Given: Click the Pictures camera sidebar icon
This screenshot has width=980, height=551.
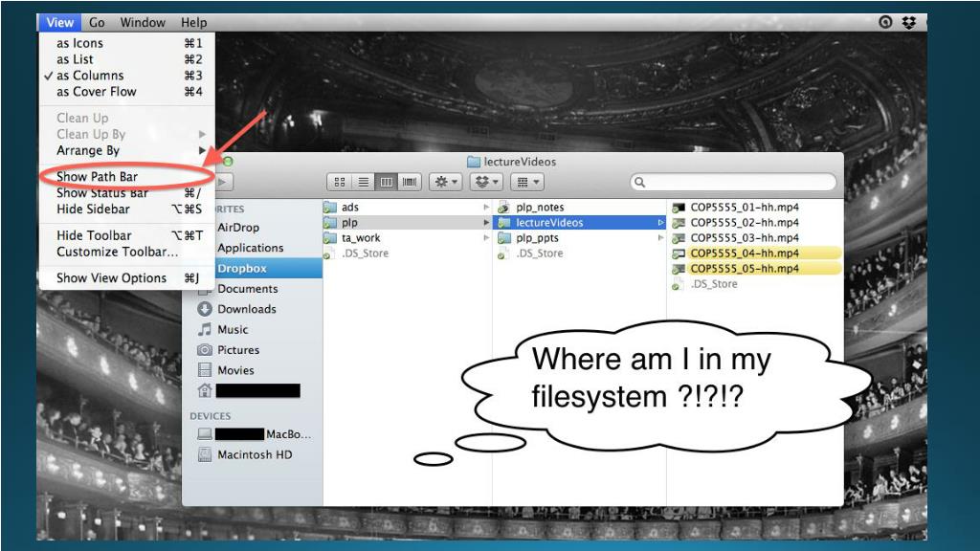Looking at the screenshot, I should (205, 350).
